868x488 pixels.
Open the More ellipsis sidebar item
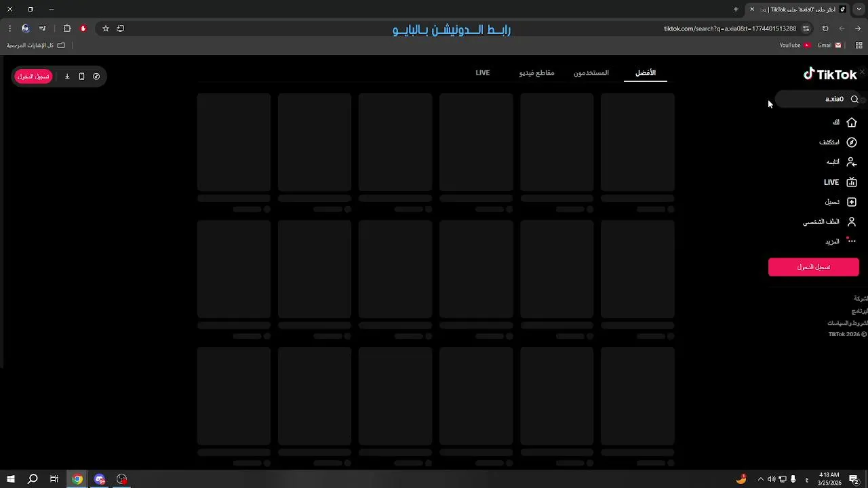[x=841, y=241]
